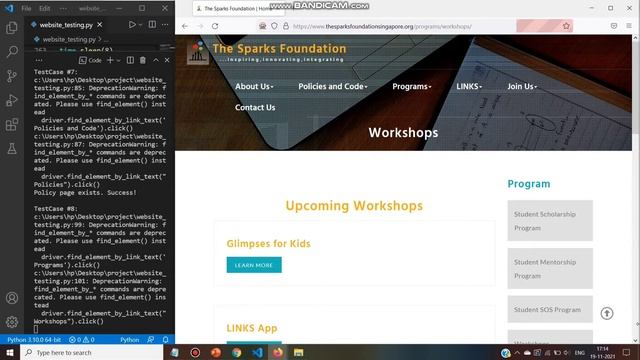The image size is (640, 360).
Task: Open the Firefox application menu
Action: (629, 26)
